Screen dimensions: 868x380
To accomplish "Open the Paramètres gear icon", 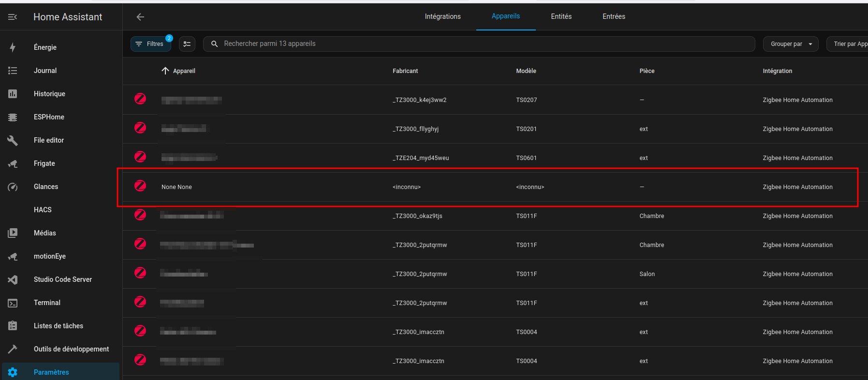I will (x=13, y=372).
